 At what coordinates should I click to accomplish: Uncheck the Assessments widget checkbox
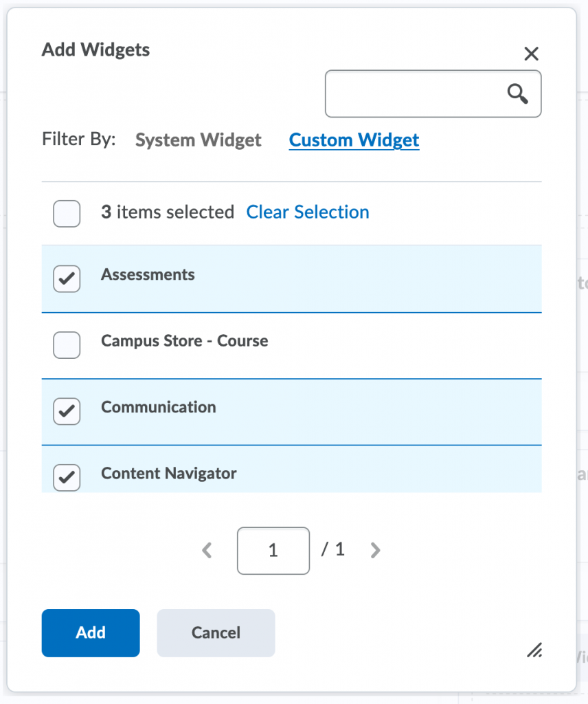tap(67, 279)
